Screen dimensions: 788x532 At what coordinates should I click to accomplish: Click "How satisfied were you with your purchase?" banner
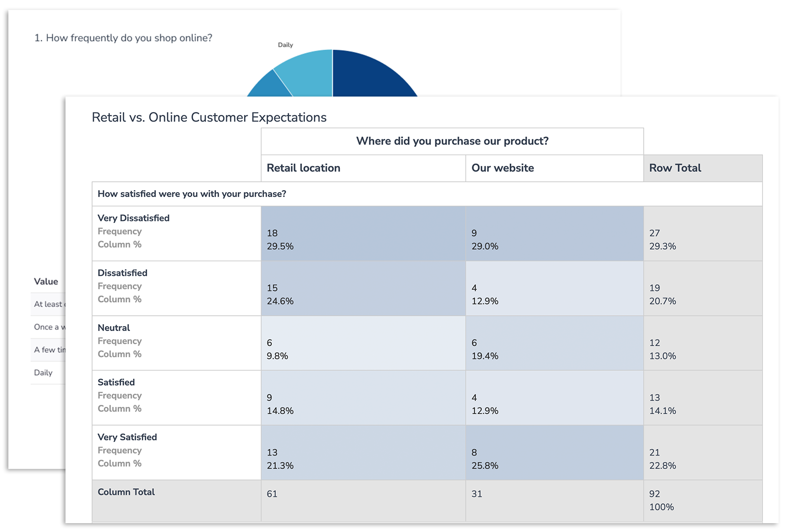click(x=192, y=194)
